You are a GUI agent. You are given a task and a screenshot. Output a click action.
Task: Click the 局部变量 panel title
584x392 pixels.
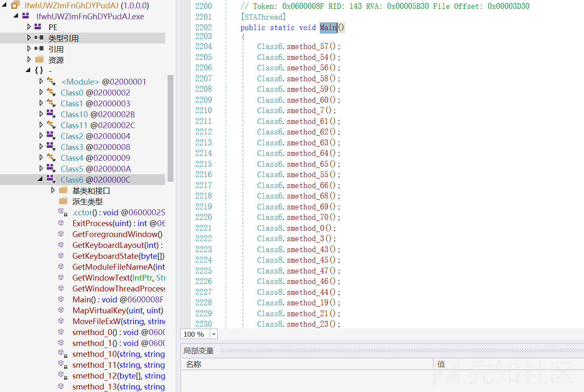[x=199, y=351]
